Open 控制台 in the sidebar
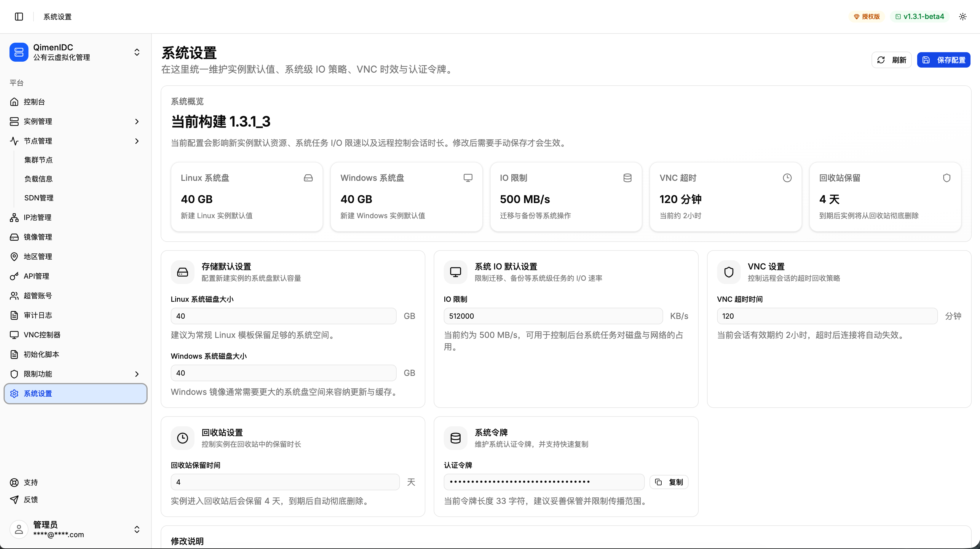The height and width of the screenshot is (549, 980). tap(75, 102)
